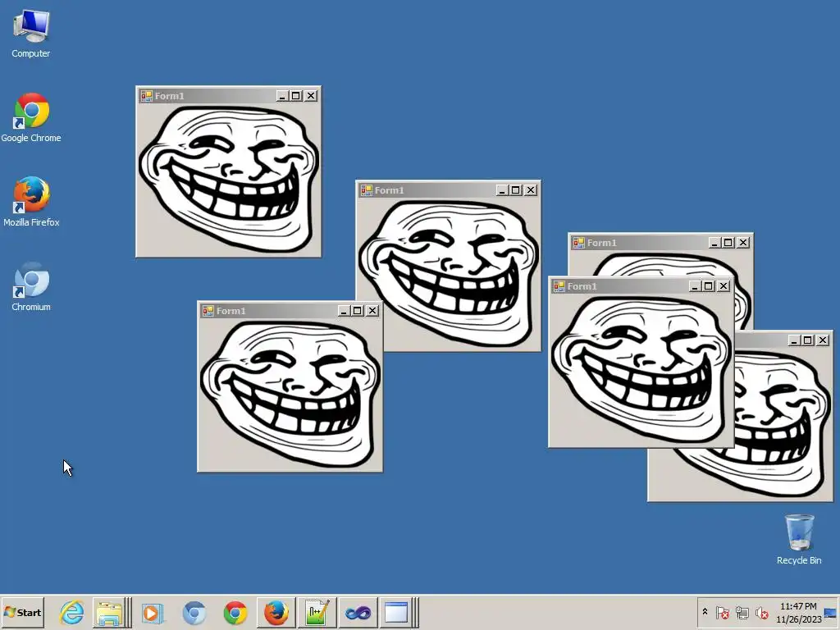Maximize the partly covered upper-right Form1 window
Viewport: 840px width, 630px height.
(x=728, y=243)
